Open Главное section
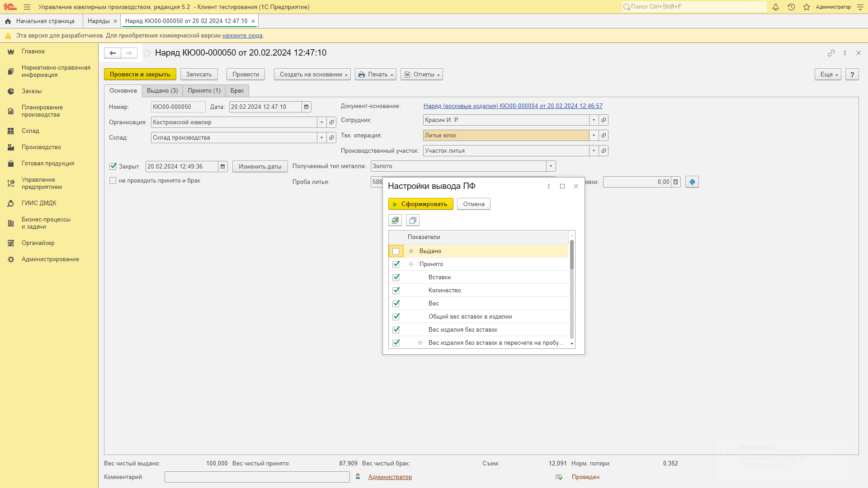The image size is (868, 488). click(33, 52)
